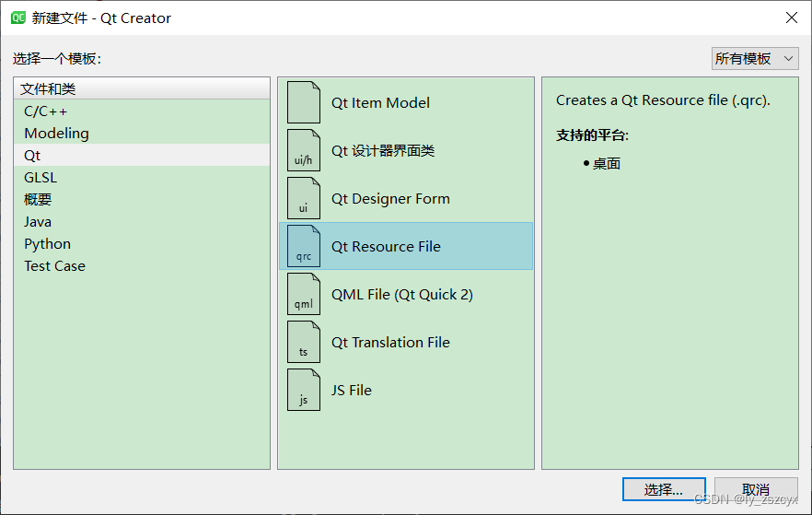Click the ts translation file icon
The width and height of the screenshot is (812, 515).
point(304,342)
